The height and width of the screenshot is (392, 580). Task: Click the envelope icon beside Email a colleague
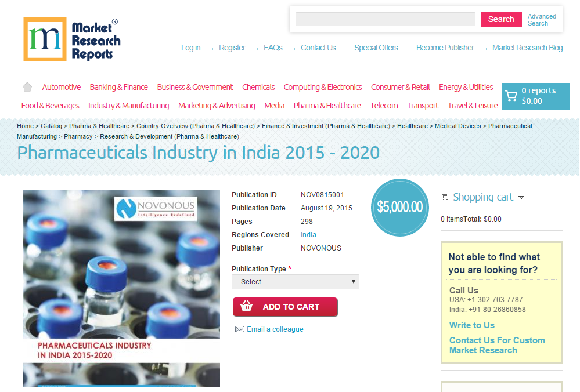240,329
